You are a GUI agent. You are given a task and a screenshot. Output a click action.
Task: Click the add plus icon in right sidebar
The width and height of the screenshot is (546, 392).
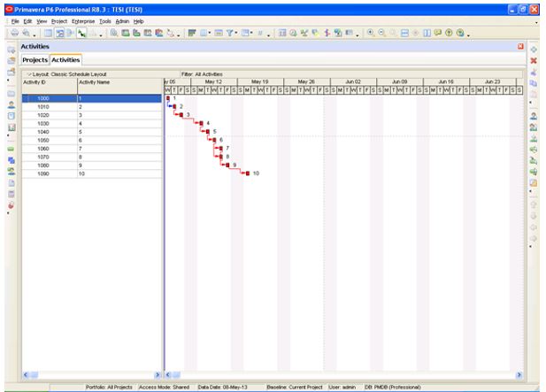(534, 49)
